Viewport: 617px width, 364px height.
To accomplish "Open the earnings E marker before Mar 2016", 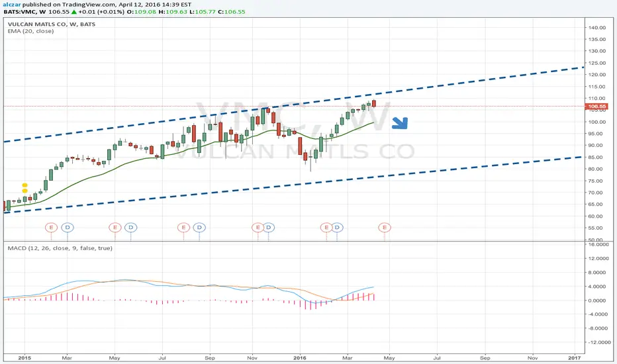I will pyautogui.click(x=326, y=228).
